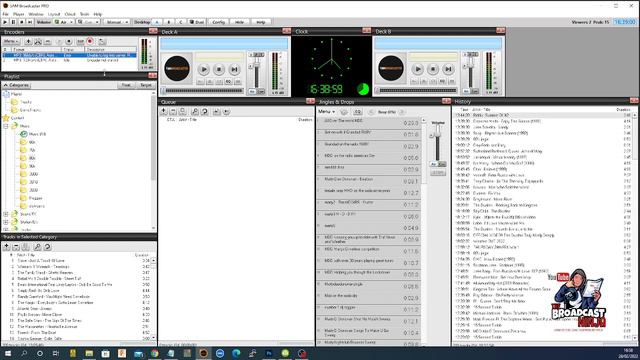This screenshot has width=640, height=360.
Task: Select the second idle encoder row
Action: click(69, 60)
